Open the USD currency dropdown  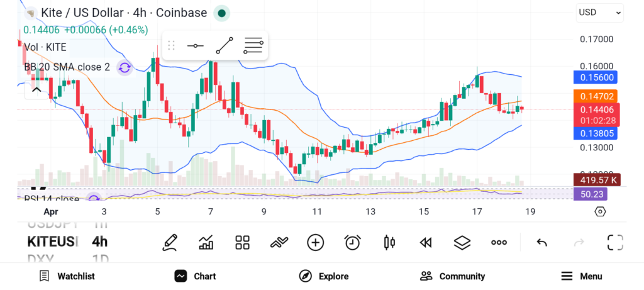click(599, 12)
